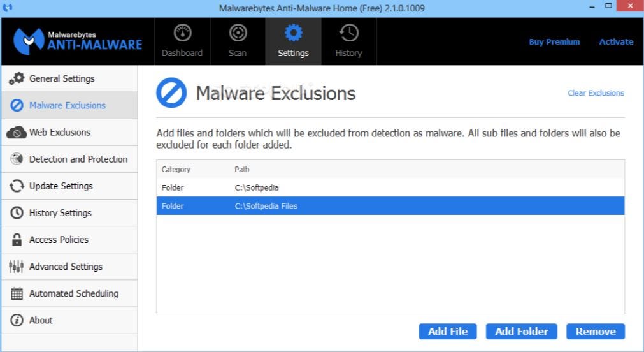
Task: Click the Category column header
Action: tap(176, 170)
